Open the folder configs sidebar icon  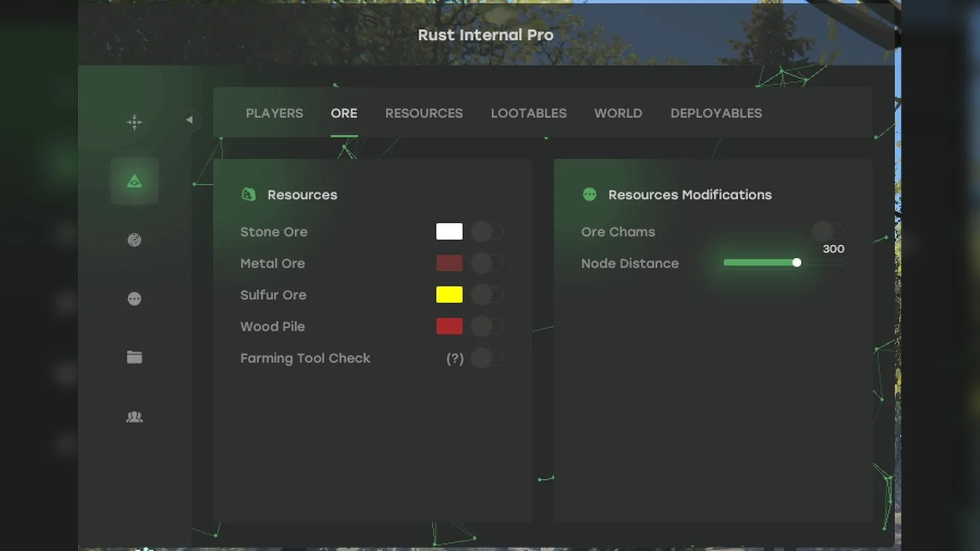coord(134,357)
